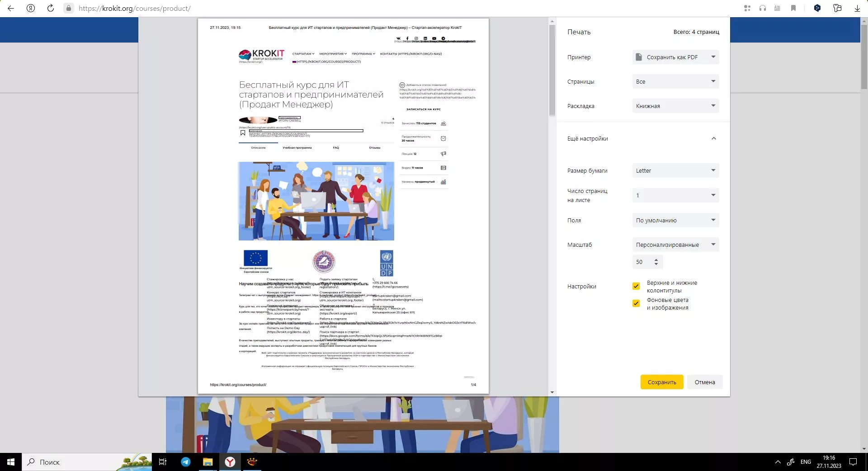This screenshot has height=471, width=868.
Task: Toggle background colors and images checkbox
Action: 636,303
